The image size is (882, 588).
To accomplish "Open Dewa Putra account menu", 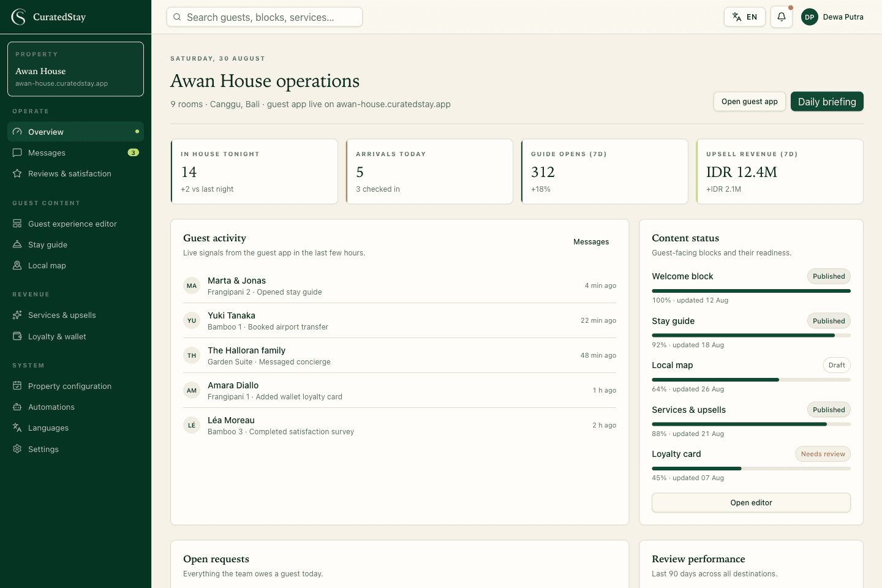I will pyautogui.click(x=832, y=17).
